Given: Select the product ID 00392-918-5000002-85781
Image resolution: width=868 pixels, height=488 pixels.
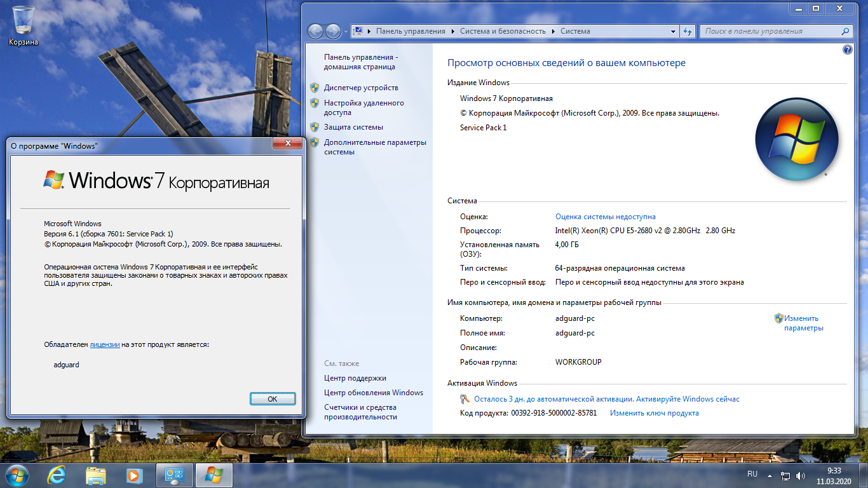Looking at the screenshot, I should (x=553, y=413).
